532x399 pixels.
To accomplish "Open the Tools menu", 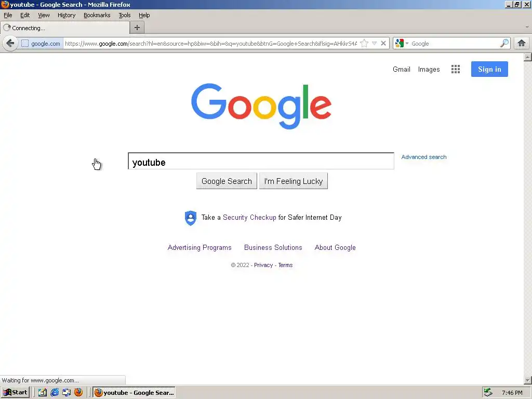I will pyautogui.click(x=125, y=15).
